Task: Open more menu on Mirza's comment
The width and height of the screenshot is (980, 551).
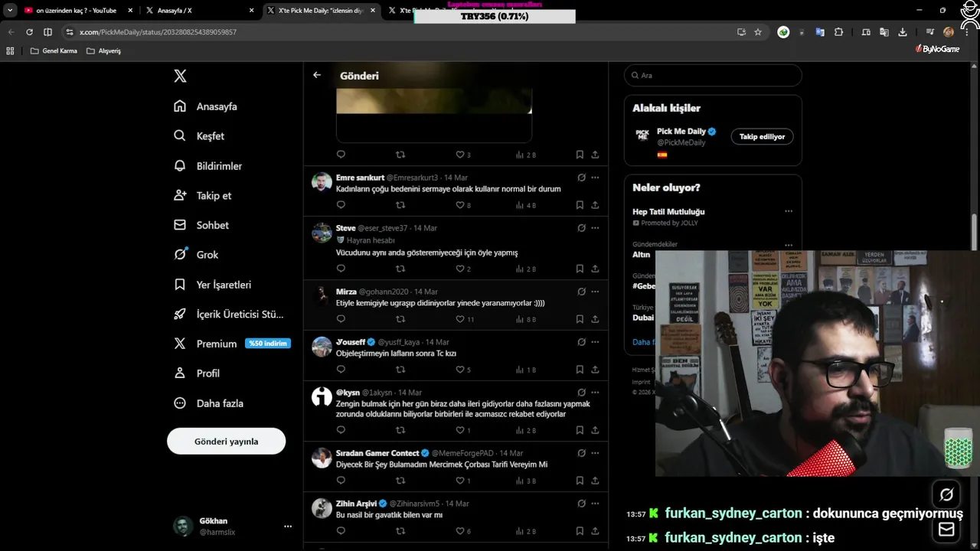Action: pos(595,292)
